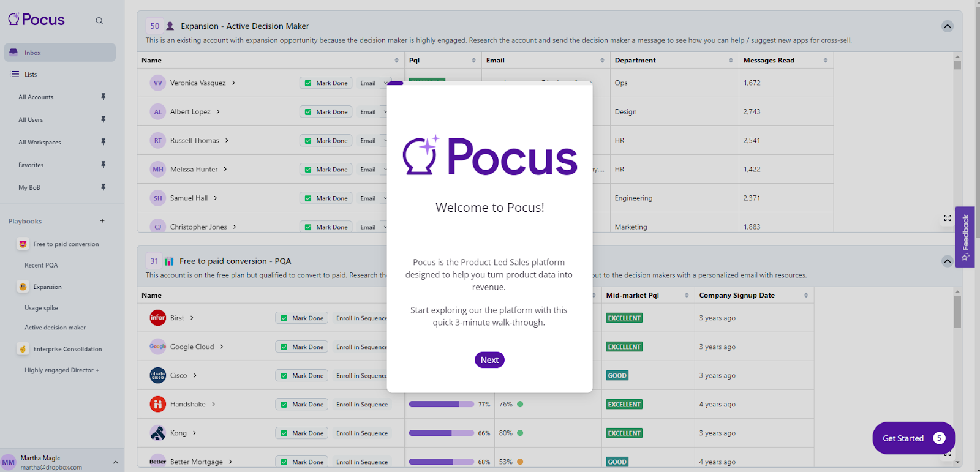The image size is (980, 472).
Task: Mark Veronica Vasquez as done
Action: [x=326, y=83]
